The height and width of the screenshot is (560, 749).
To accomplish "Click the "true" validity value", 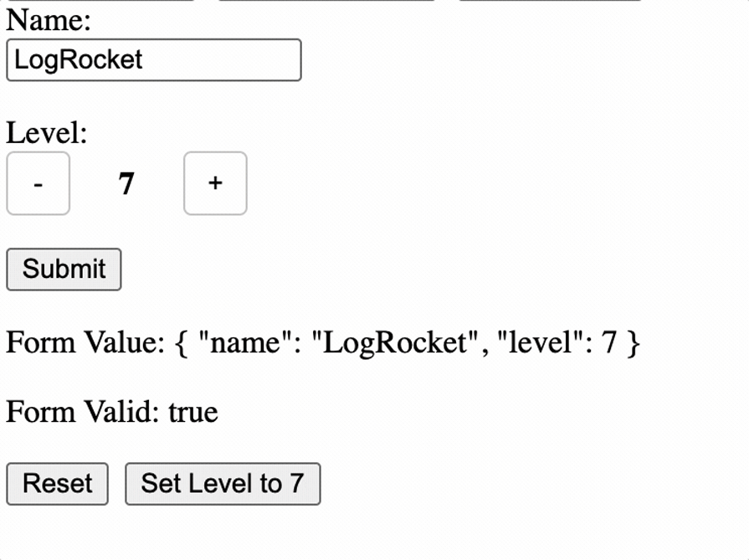I will (193, 412).
